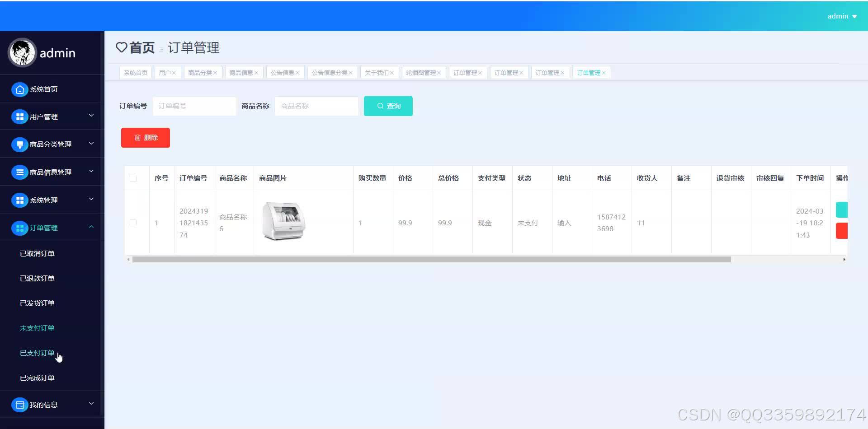Click the 审核回复 column header

pyautogui.click(x=770, y=178)
